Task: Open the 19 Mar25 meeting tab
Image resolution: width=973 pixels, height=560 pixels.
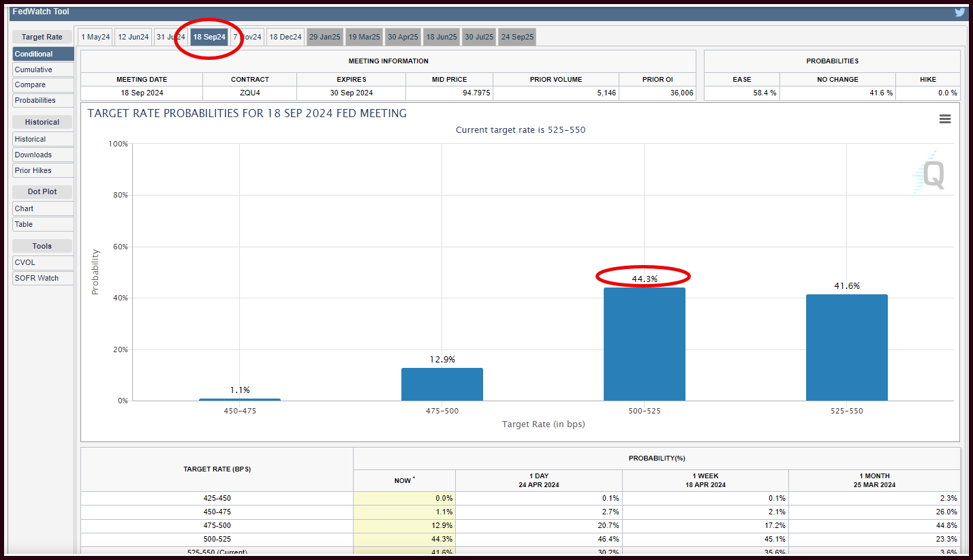Action: coord(364,37)
